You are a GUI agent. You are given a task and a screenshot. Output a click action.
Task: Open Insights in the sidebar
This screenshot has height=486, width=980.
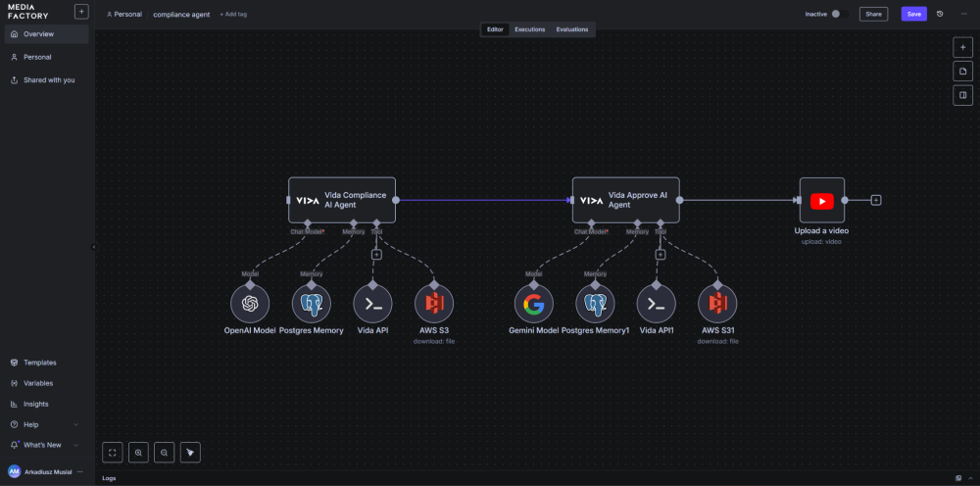(x=46, y=404)
